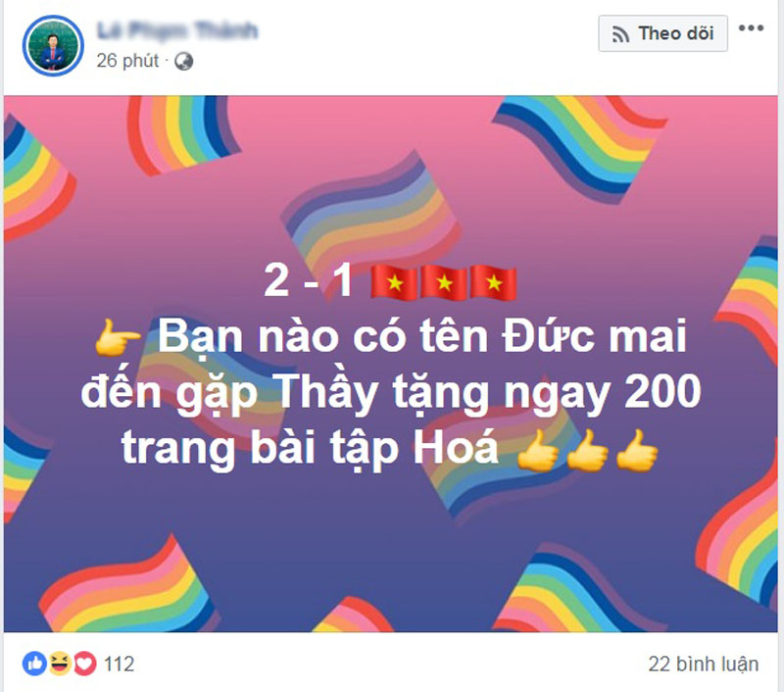784x692 pixels.
Task: Click the blue Like reaction icon
Action: point(34,664)
